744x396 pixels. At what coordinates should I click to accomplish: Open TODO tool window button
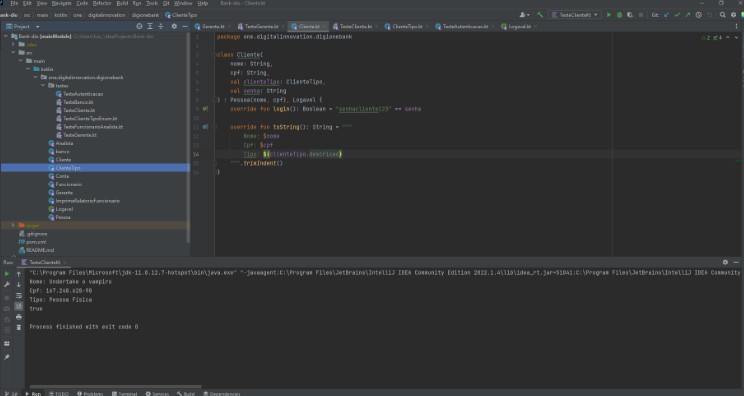coord(59,393)
